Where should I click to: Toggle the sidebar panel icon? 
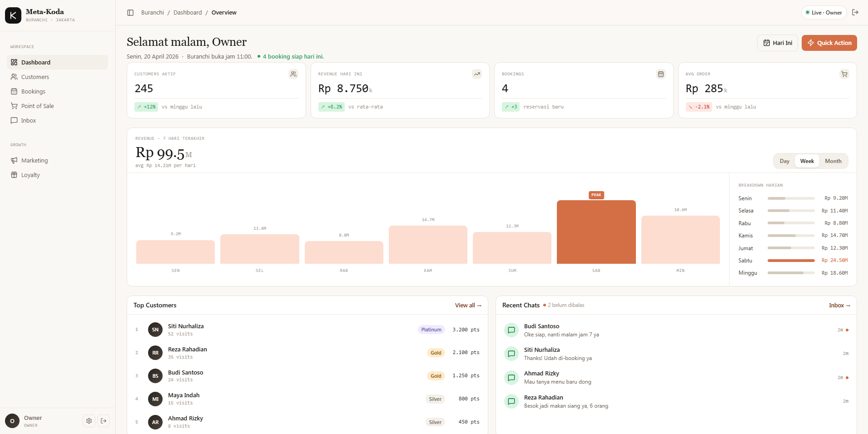[130, 13]
